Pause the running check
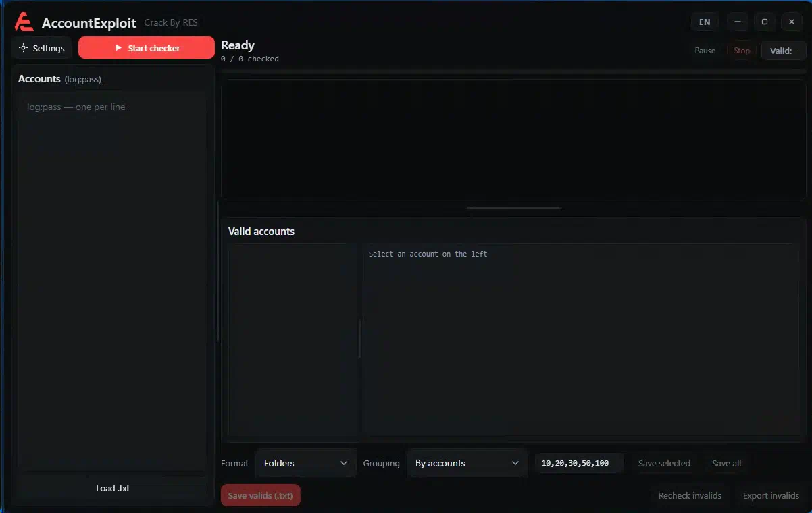Screen dimensions: 812x513 coord(705,51)
